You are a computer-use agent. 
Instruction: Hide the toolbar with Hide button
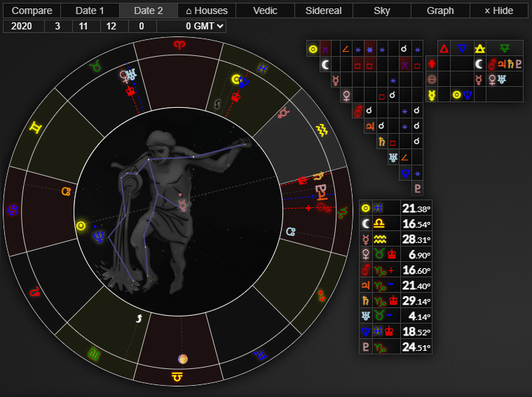pyautogui.click(x=498, y=11)
